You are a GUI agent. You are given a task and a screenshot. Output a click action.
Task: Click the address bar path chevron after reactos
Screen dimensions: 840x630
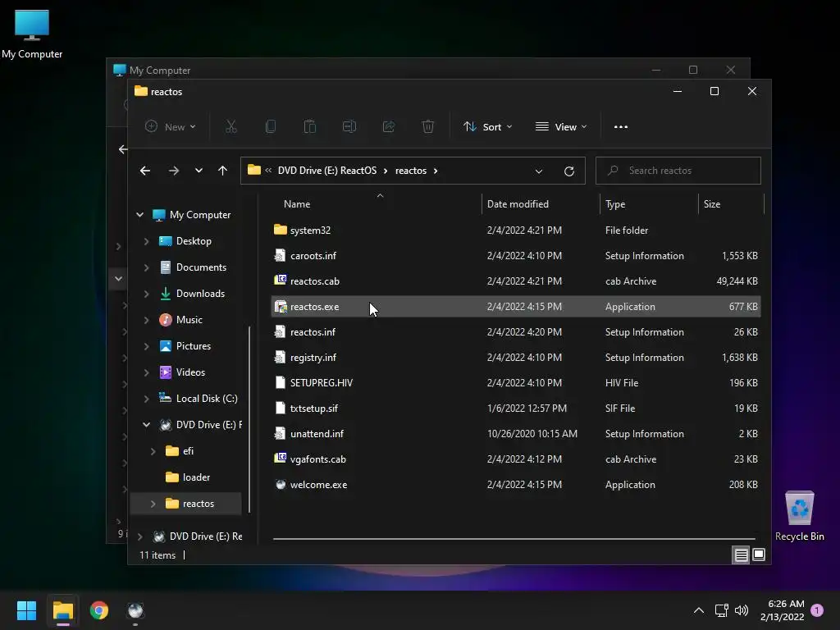coord(436,171)
